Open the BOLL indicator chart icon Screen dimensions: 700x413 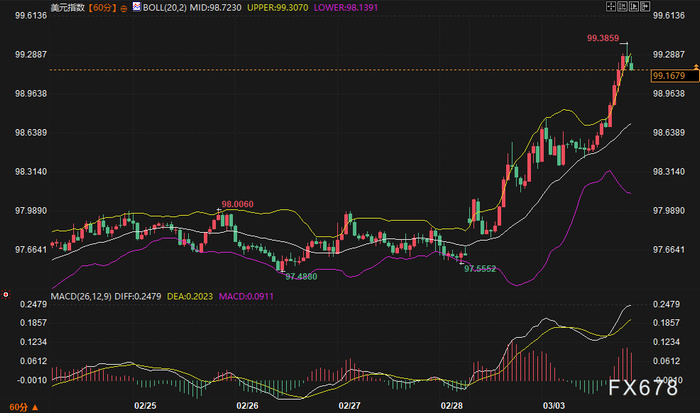tap(137, 7)
